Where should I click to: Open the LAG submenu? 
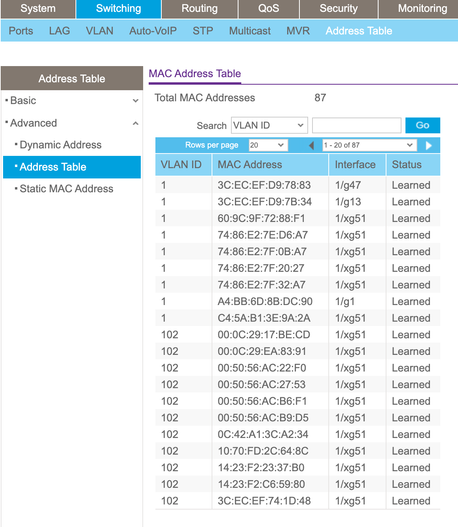point(59,31)
